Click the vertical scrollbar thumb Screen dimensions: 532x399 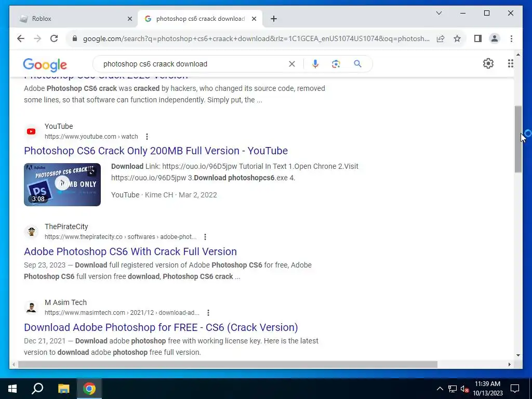coord(518,139)
